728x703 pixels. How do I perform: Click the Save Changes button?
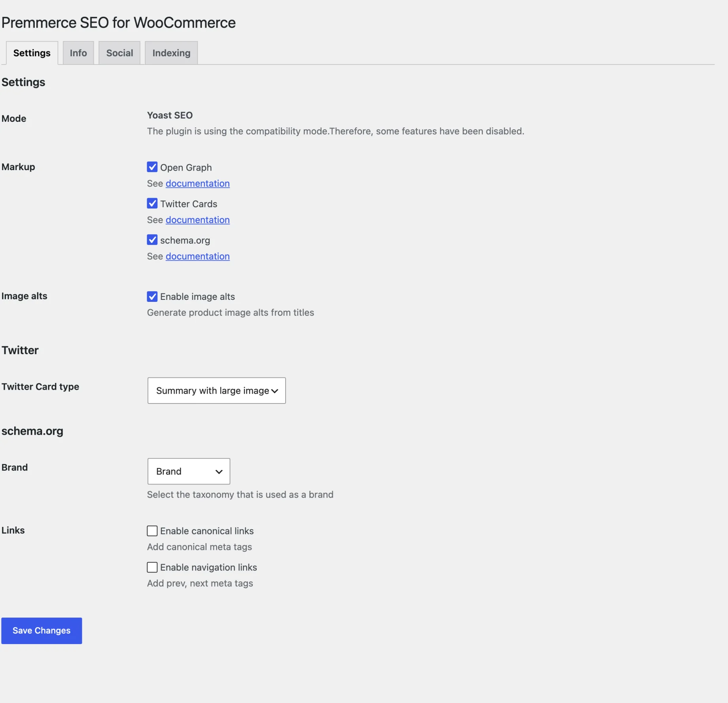(42, 631)
